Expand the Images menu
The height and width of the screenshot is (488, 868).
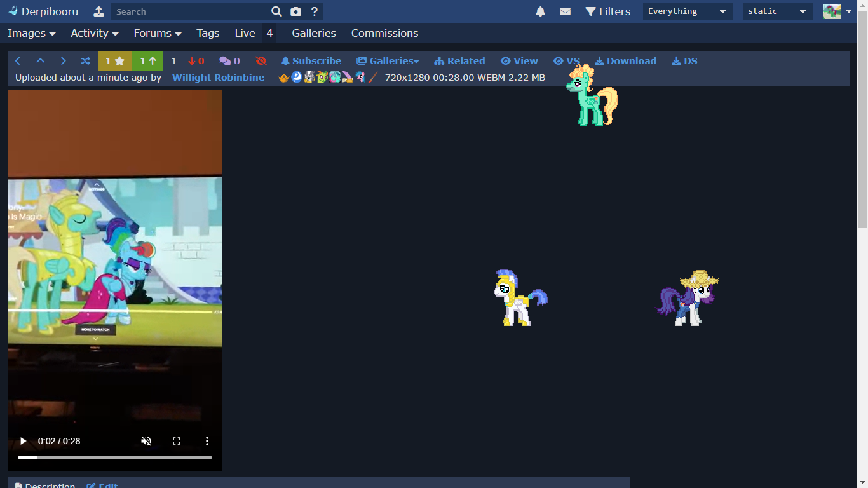[32, 33]
